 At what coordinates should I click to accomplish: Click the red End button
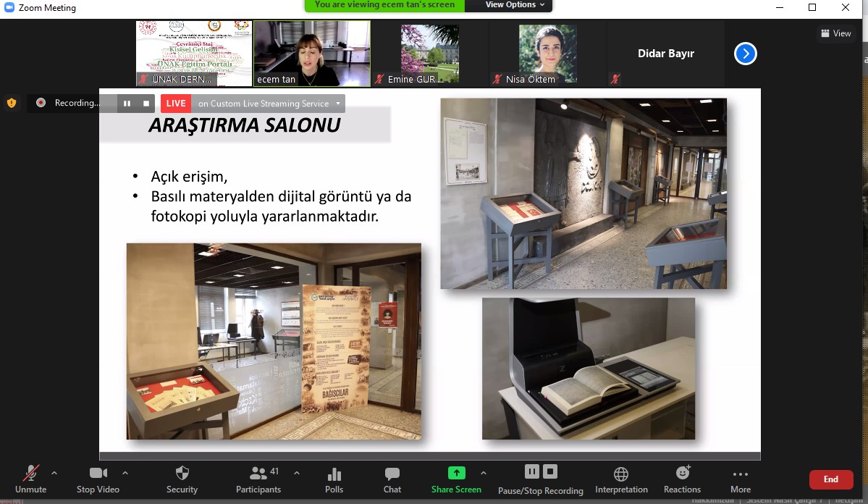coord(830,479)
